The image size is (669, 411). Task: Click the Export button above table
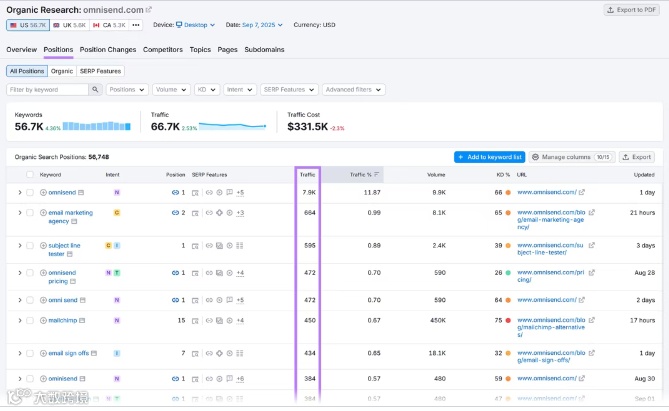pyautogui.click(x=637, y=157)
